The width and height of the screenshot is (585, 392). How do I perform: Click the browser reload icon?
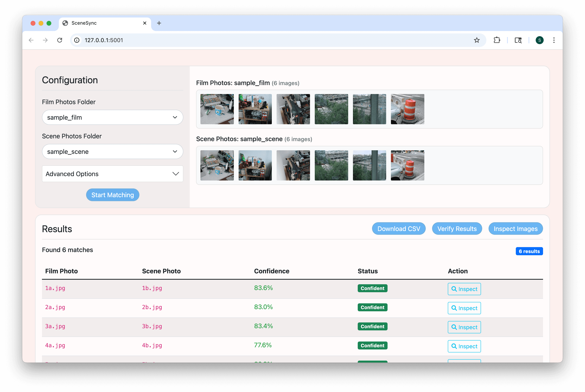point(59,40)
